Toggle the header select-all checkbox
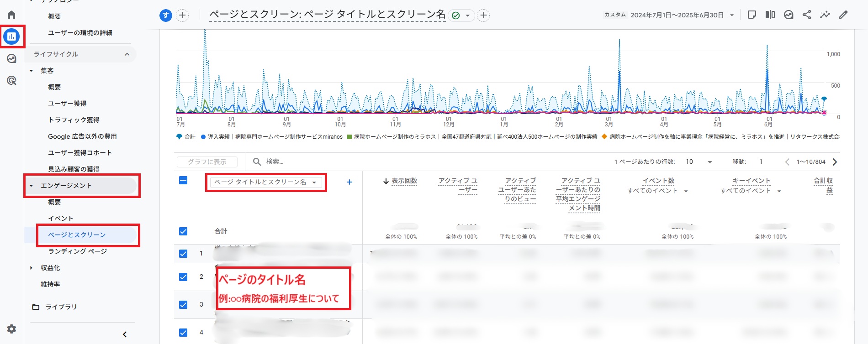 point(183,181)
